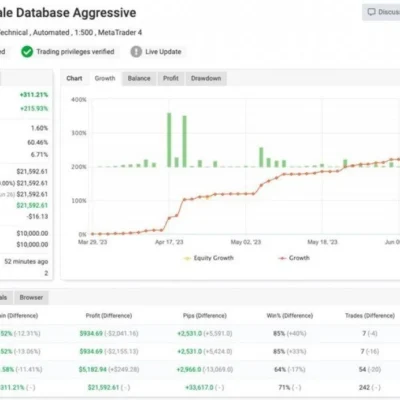400x400 pixels.
Task: Open the Chart tab
Action: pyautogui.click(x=74, y=78)
